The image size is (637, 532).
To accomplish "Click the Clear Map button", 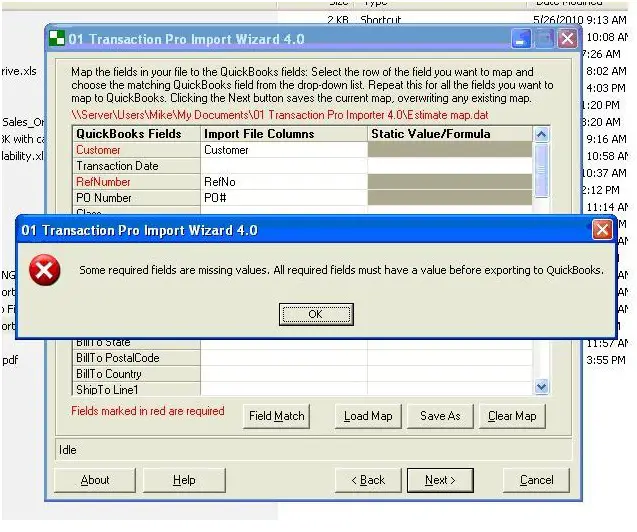I will tap(512, 416).
